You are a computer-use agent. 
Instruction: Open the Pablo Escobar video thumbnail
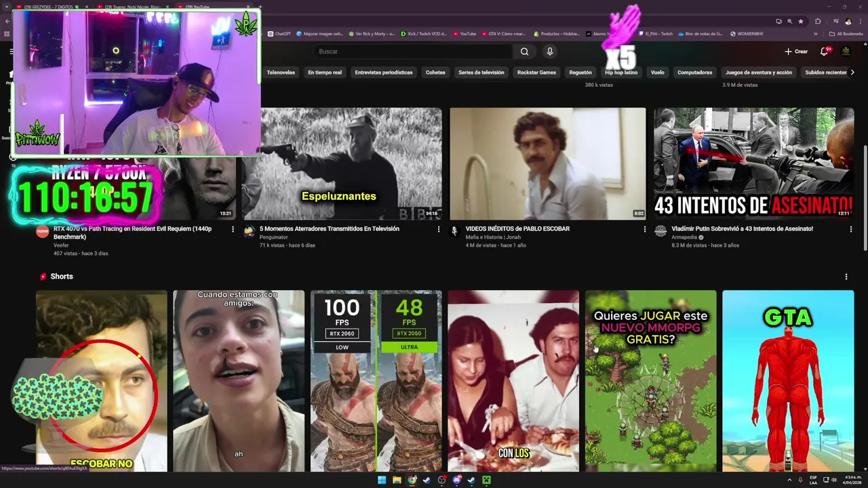548,163
